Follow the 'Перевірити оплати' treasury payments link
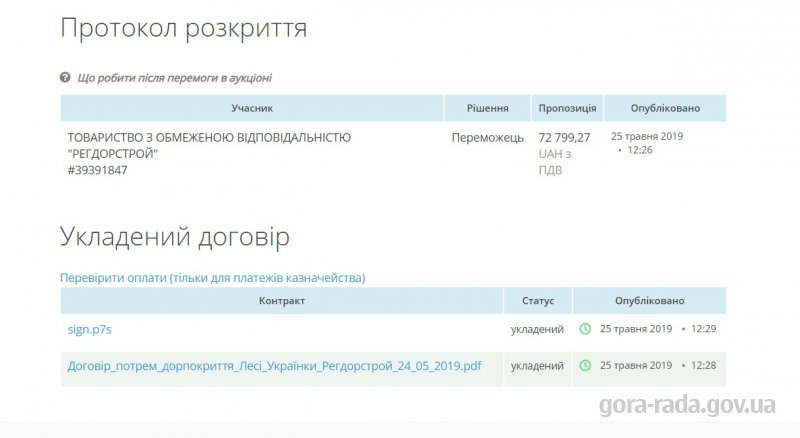This screenshot has width=800, height=438. tap(213, 278)
